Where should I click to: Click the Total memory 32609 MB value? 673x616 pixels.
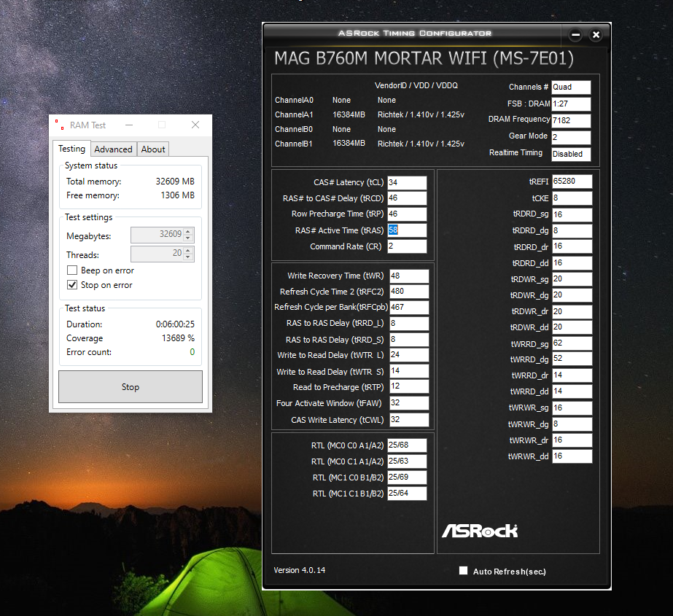175,182
